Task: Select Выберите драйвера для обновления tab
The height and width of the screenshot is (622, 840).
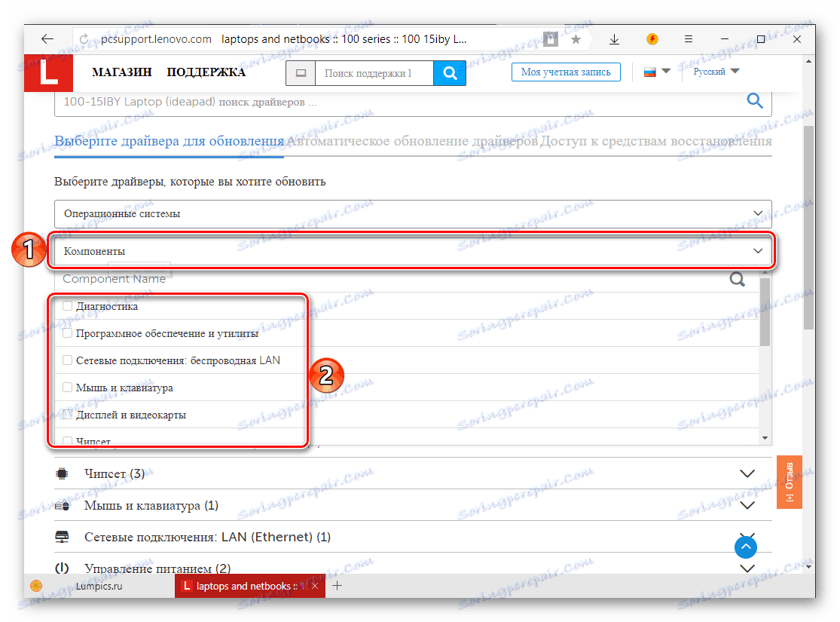Action: point(170,141)
